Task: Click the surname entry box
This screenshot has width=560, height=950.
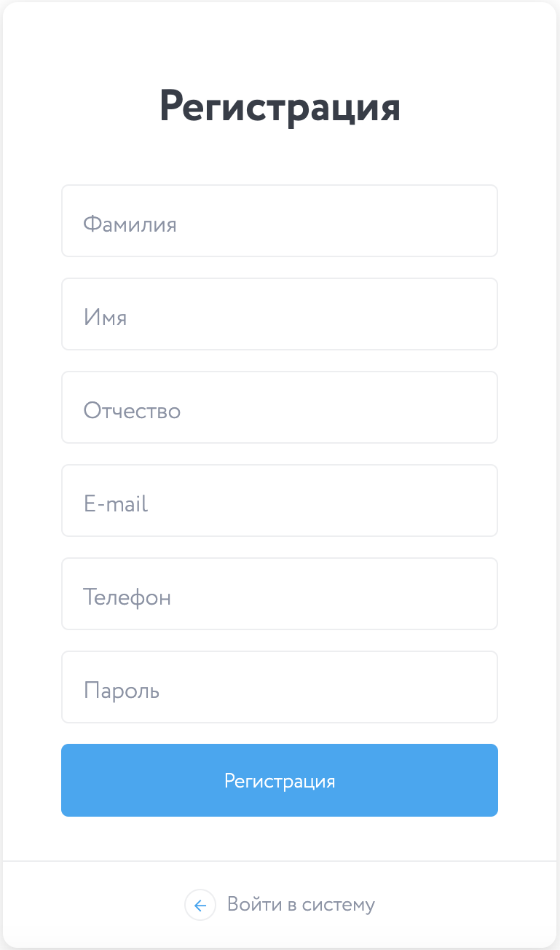Action: click(280, 221)
